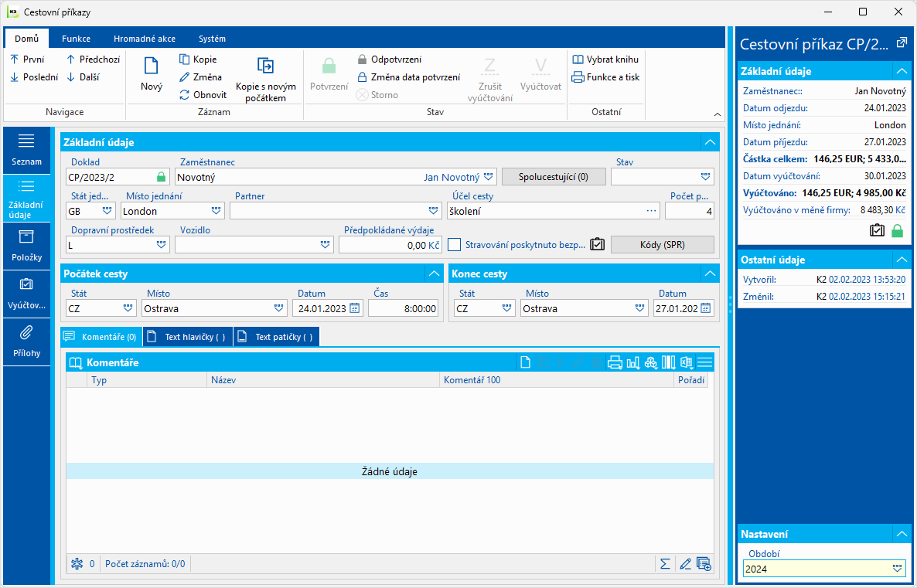This screenshot has width=917, height=588.
Task: Choose a book with Vybrat knihu
Action: pyautogui.click(x=605, y=59)
